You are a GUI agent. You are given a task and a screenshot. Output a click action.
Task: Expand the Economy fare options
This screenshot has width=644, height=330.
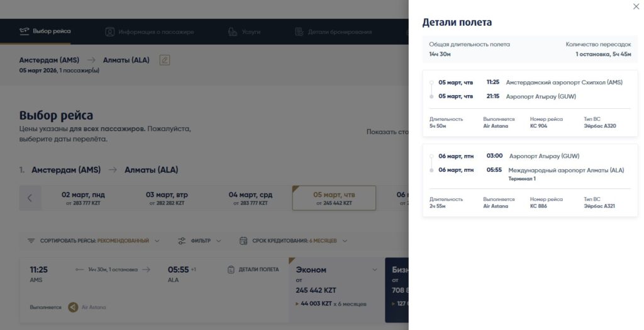click(x=375, y=270)
